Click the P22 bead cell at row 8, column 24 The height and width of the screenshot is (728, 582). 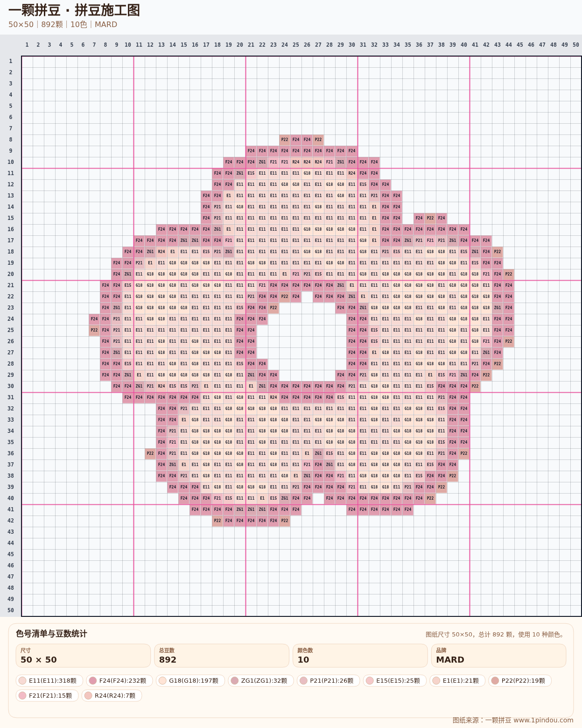point(285,140)
